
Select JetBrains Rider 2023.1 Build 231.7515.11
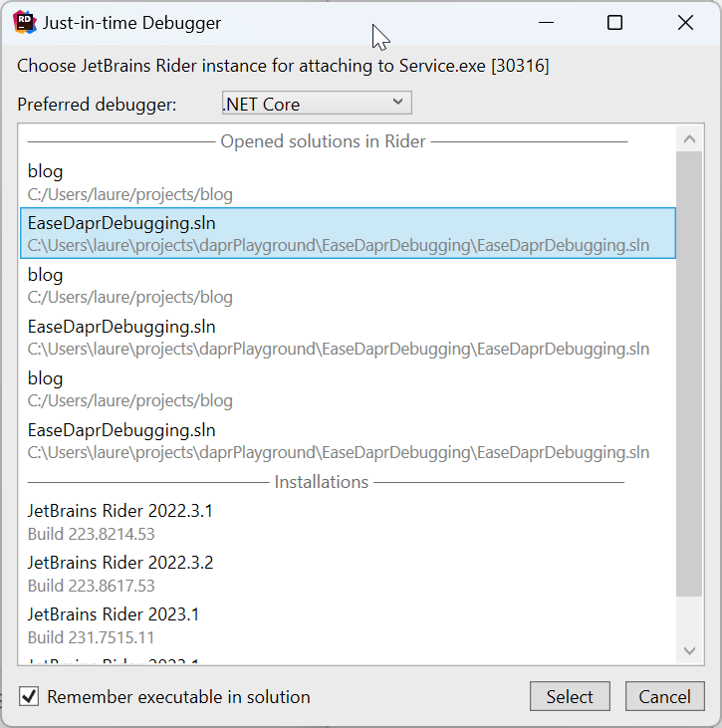point(348,625)
